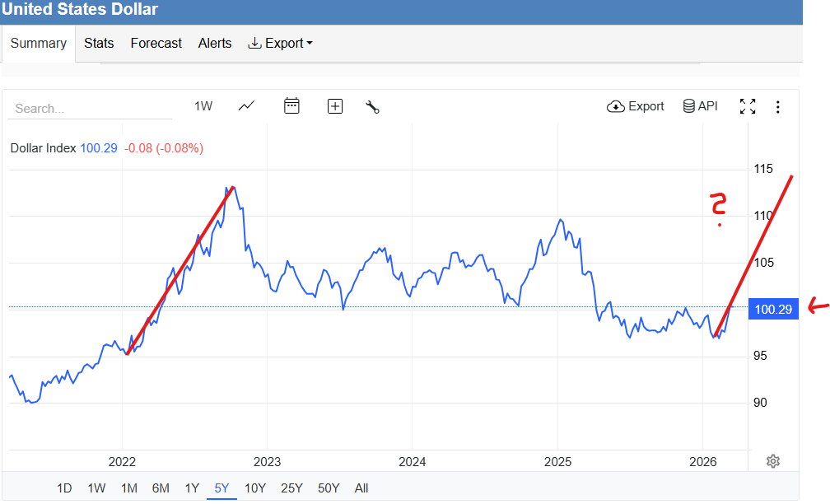Select the All time range

(361, 488)
